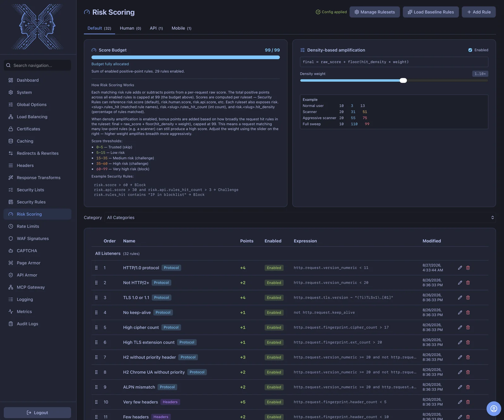The width and height of the screenshot is (504, 420).
Task: Open the All Categories dropdown
Action: [x=300, y=218]
